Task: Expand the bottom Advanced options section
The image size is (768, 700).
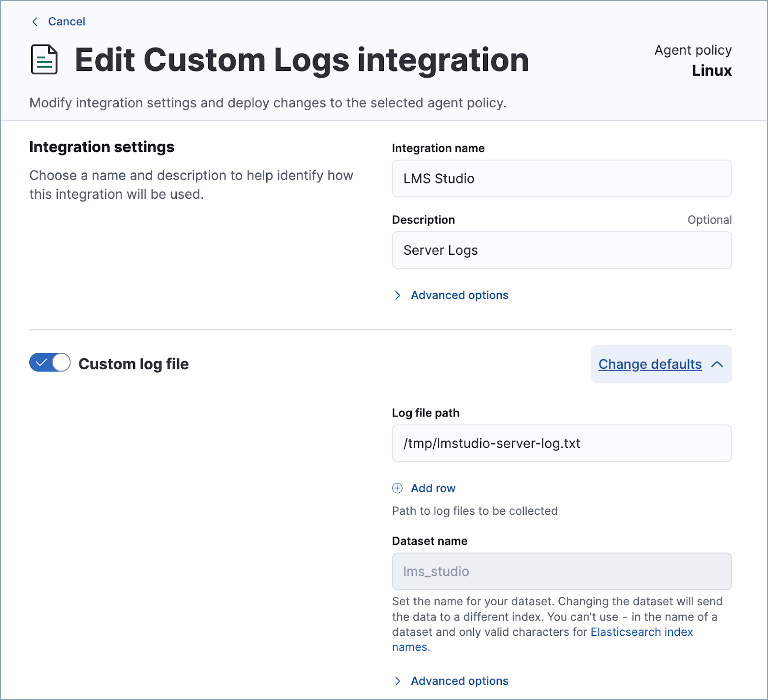Action: click(x=459, y=681)
